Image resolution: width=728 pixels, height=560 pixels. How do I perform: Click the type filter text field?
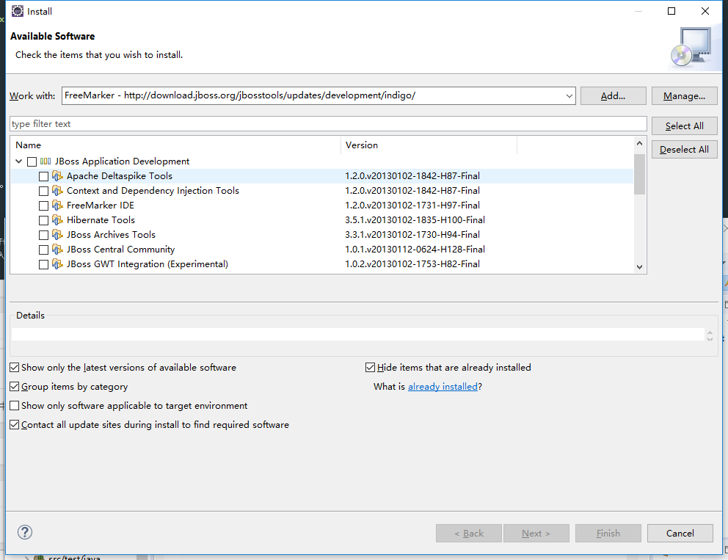[328, 124]
